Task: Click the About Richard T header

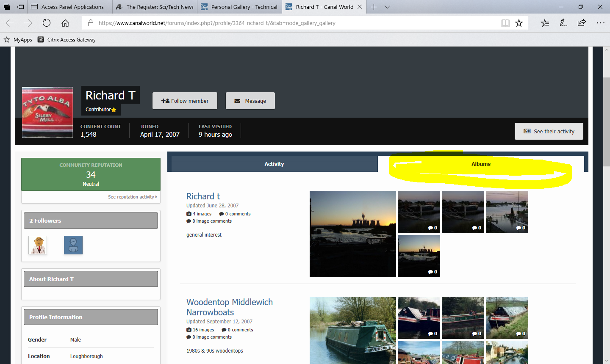Action: coord(91,279)
